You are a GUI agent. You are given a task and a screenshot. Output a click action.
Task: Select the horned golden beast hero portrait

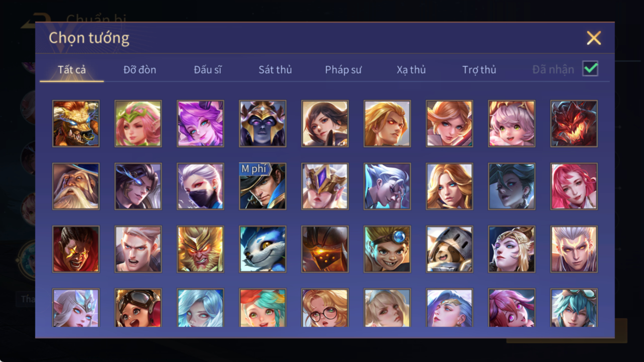click(76, 124)
